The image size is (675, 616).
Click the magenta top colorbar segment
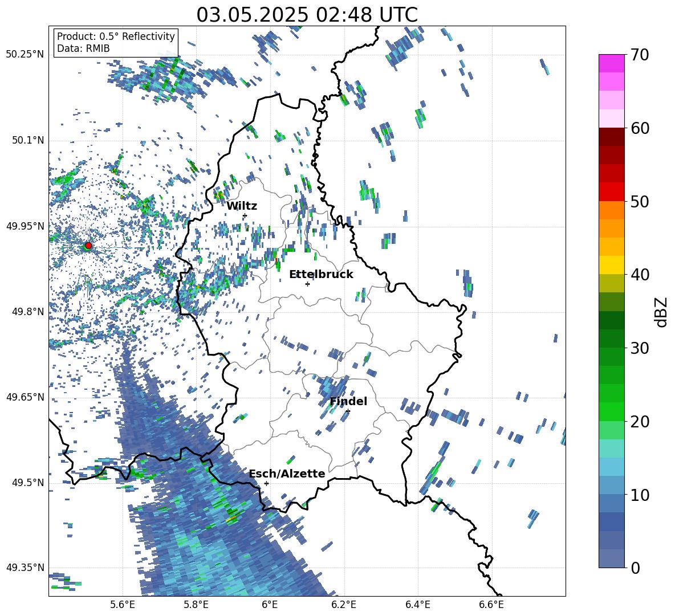tap(612, 63)
